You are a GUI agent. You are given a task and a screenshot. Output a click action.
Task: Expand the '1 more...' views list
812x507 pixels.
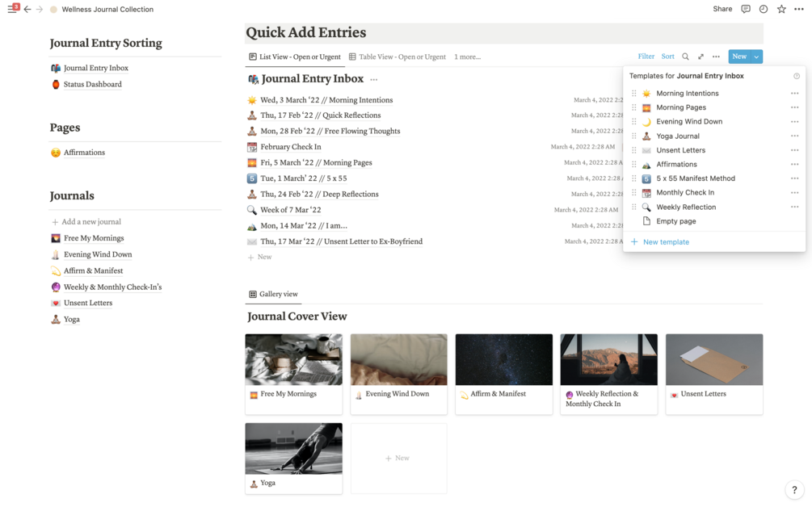point(467,57)
